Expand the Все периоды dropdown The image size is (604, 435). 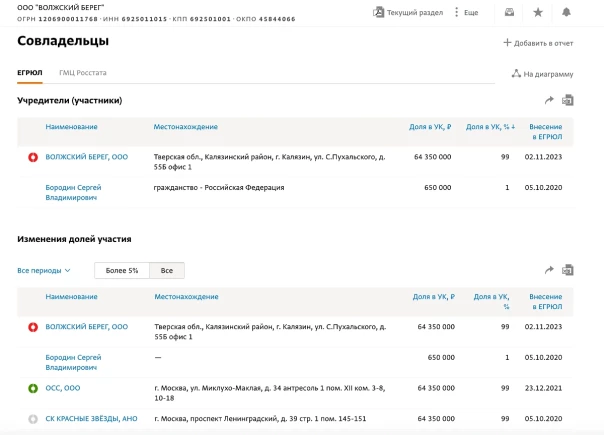[x=44, y=271]
